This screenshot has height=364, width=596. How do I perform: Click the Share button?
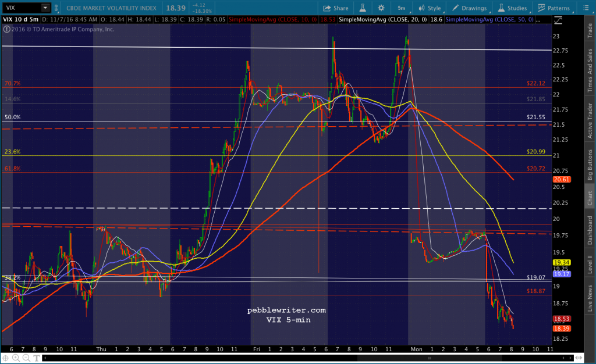pyautogui.click(x=336, y=8)
